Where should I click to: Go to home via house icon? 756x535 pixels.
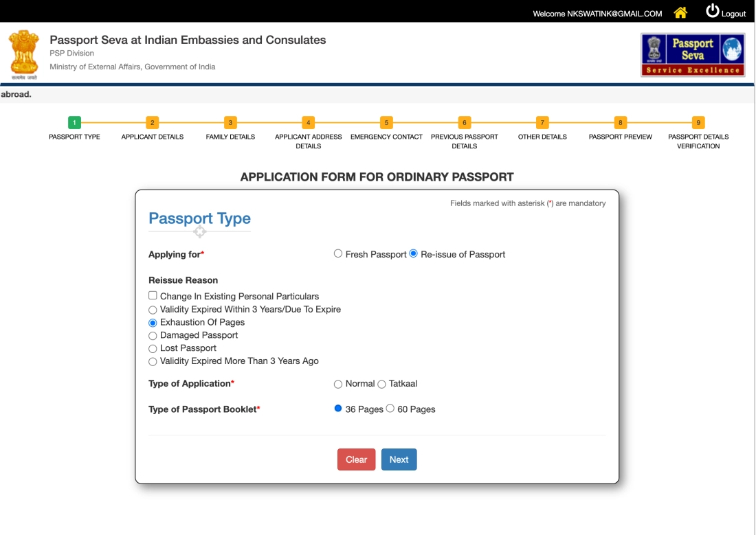[680, 12]
